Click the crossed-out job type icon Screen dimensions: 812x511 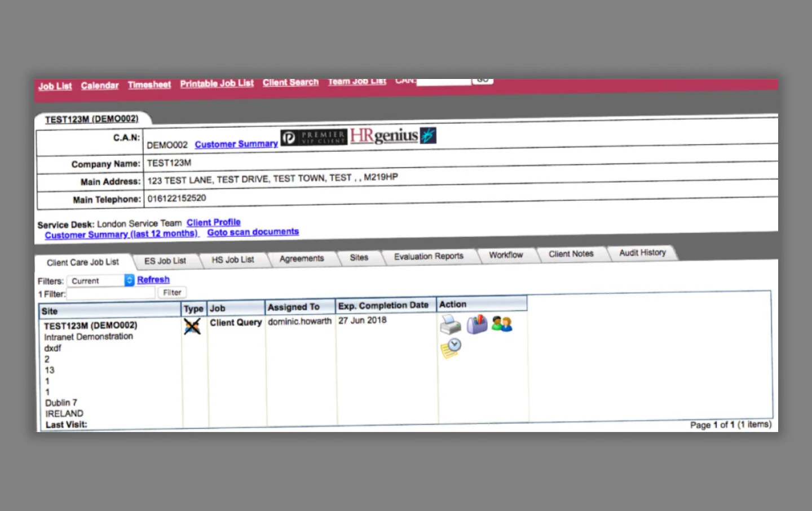(192, 327)
